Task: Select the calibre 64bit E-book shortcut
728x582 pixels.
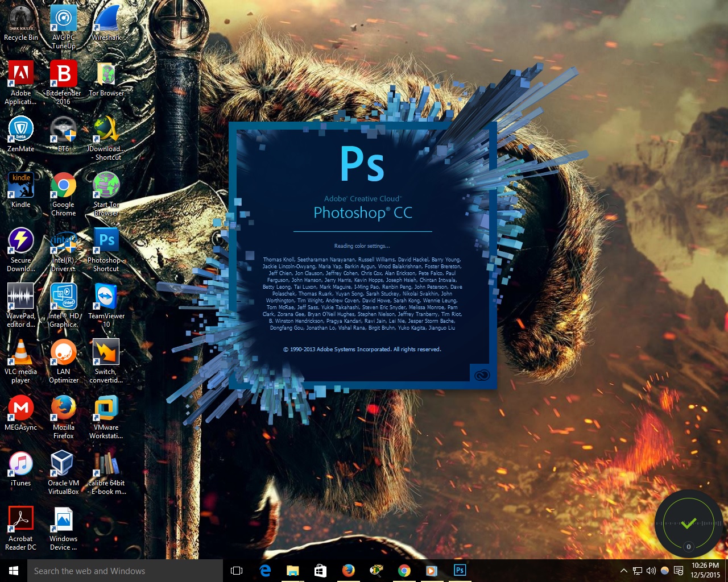Action: (x=106, y=473)
